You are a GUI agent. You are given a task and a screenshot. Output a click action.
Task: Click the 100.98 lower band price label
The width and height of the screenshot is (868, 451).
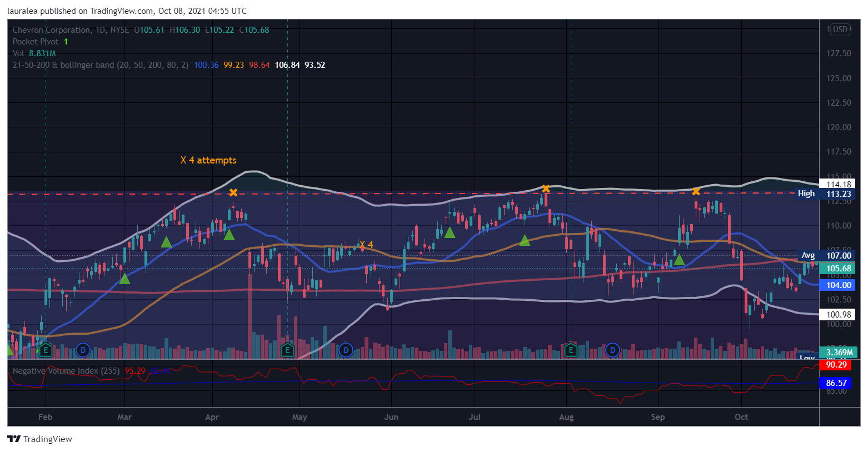tap(838, 315)
